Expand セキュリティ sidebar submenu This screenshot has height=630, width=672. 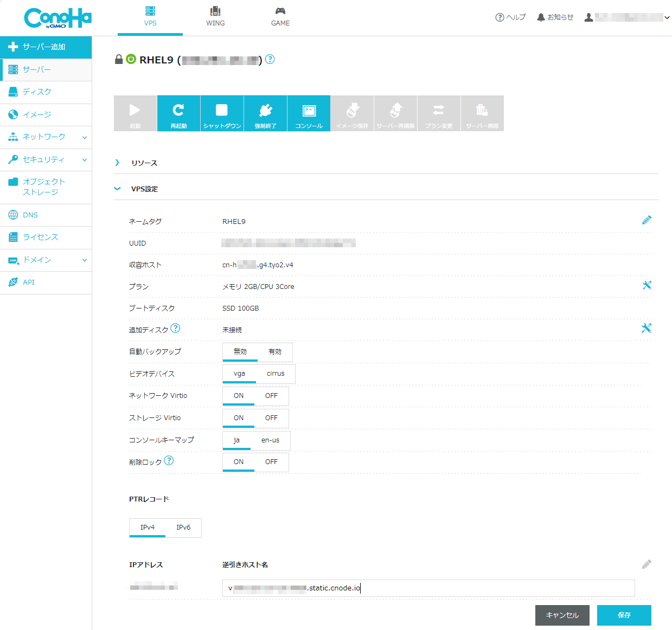point(85,160)
